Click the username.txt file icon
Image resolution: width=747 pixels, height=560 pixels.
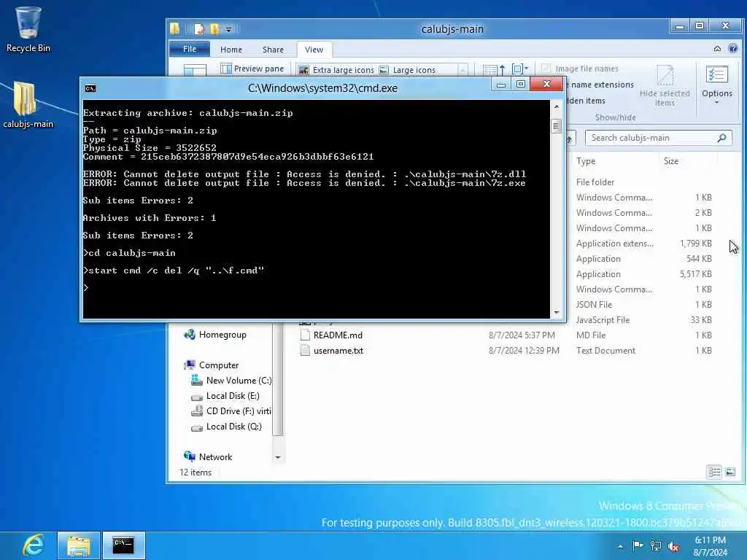click(x=305, y=351)
